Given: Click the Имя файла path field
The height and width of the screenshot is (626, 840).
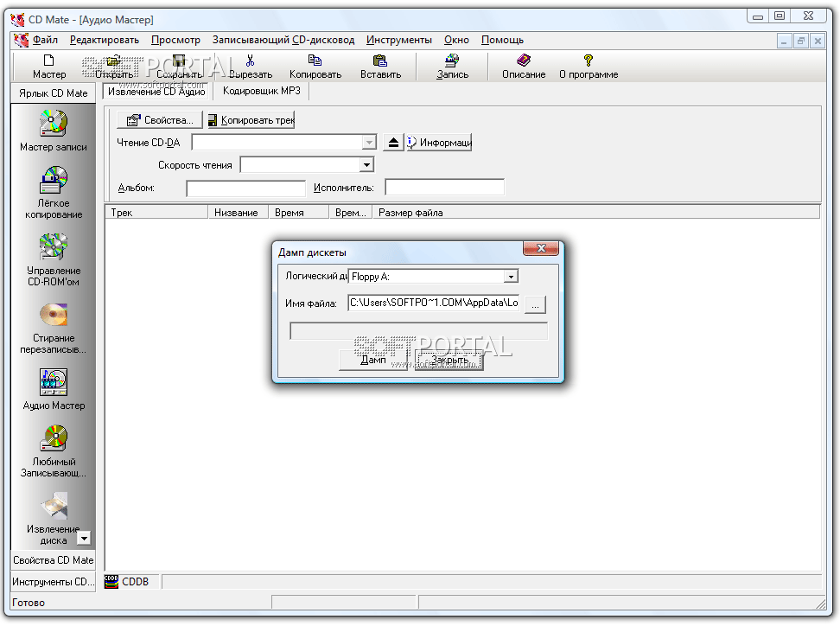Looking at the screenshot, I should tap(433, 303).
